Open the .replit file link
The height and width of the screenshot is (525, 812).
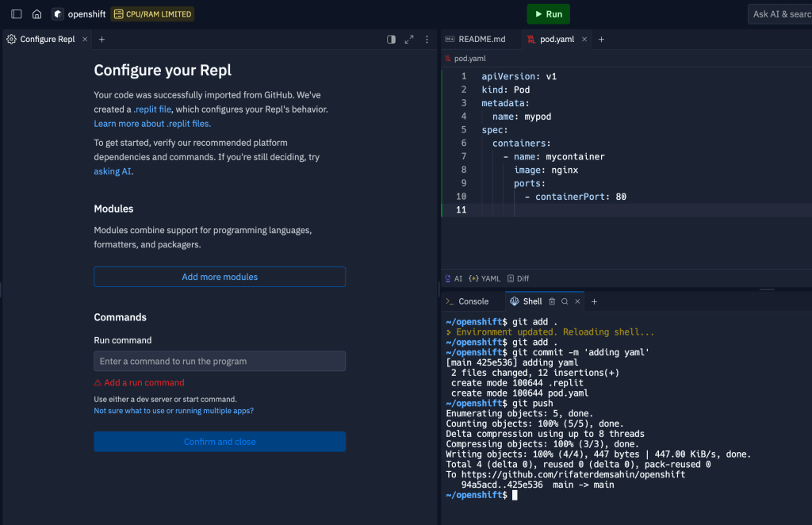(152, 109)
